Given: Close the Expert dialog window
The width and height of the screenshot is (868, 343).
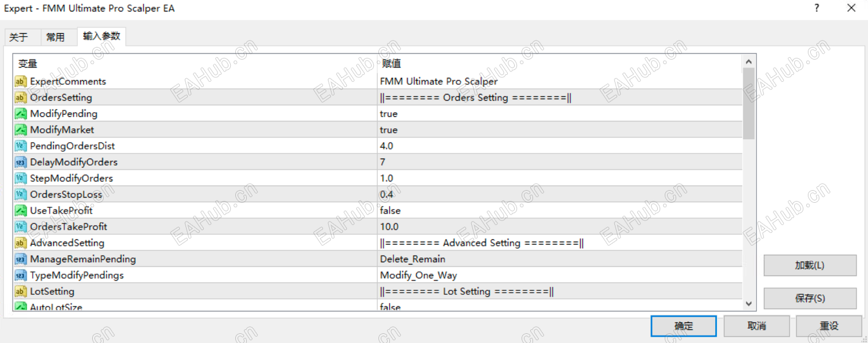Looking at the screenshot, I should click(851, 8).
